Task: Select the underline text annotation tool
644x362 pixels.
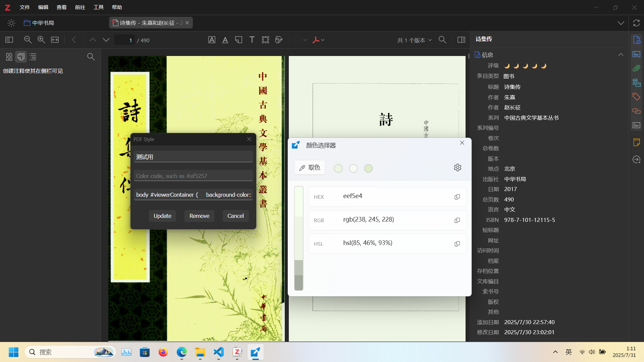Action: [x=225, y=40]
